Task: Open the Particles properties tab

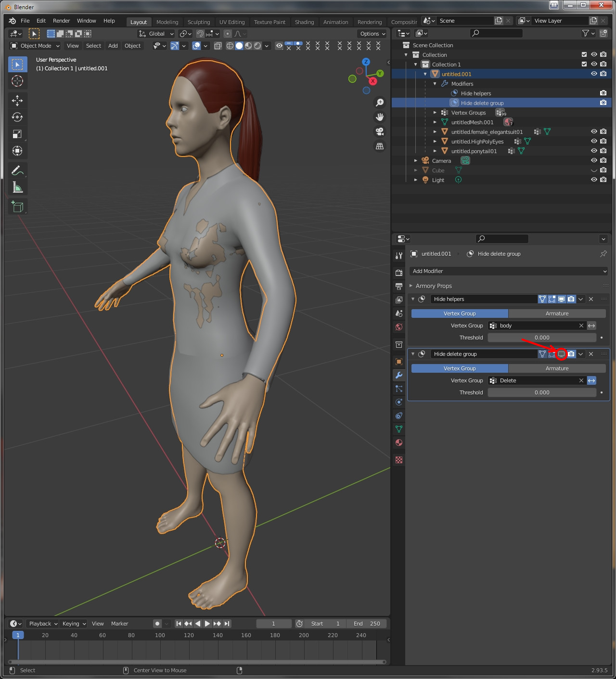Action: click(x=399, y=389)
